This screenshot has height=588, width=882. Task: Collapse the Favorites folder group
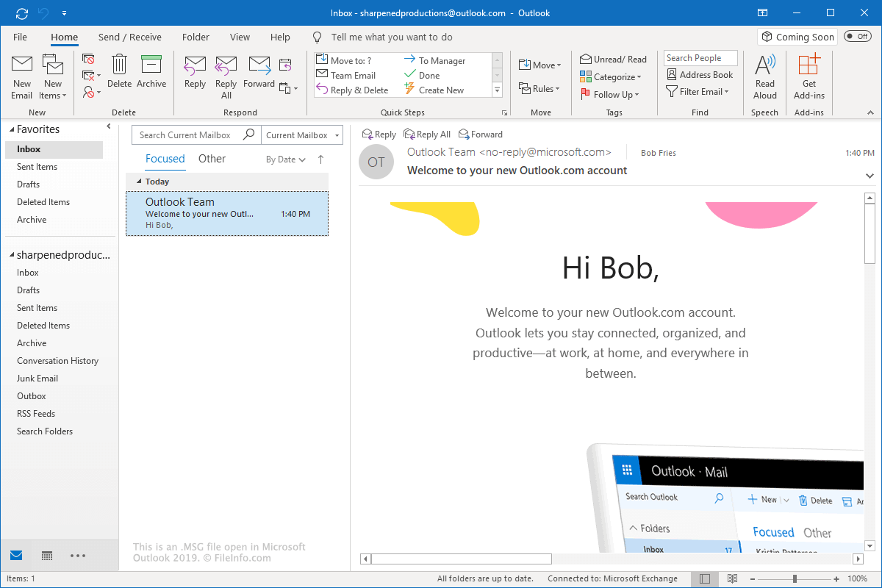coord(12,129)
